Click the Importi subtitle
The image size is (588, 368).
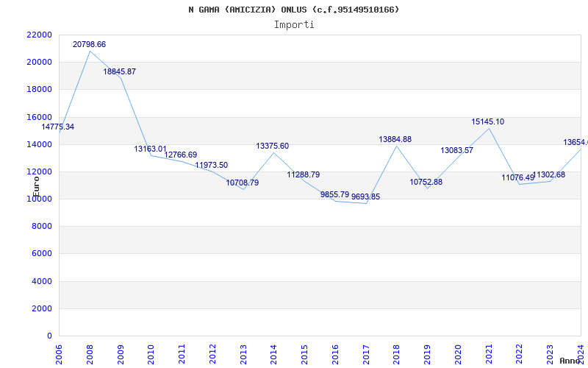[x=294, y=25]
